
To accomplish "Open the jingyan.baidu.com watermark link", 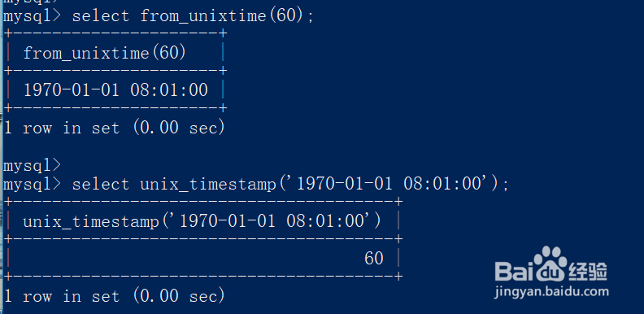I will point(551,292).
